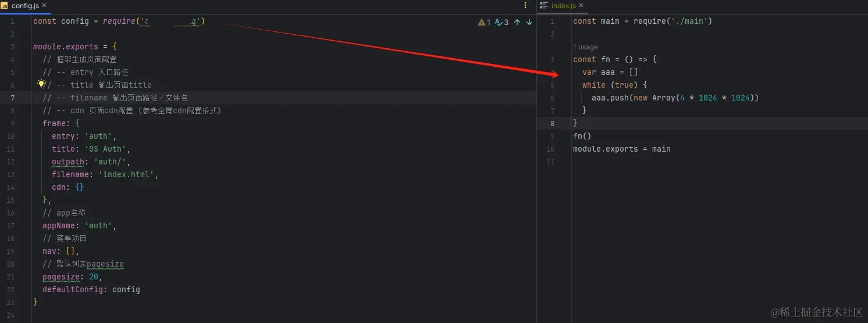Click the '// 框架生成页面配置' comment
Image resolution: width=868 pixels, height=323 pixels.
point(80,59)
